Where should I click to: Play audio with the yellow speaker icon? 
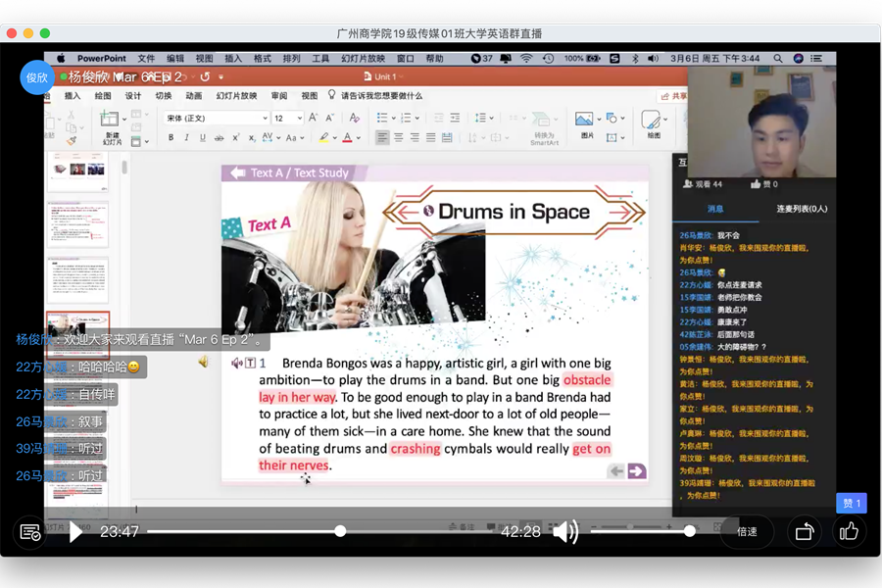pos(204,362)
